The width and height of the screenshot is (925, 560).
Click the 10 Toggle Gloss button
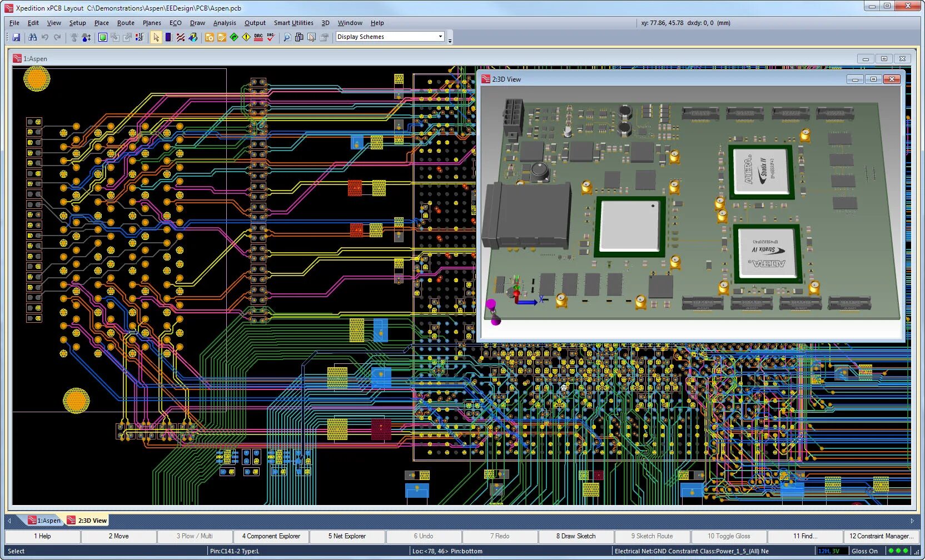pos(729,536)
